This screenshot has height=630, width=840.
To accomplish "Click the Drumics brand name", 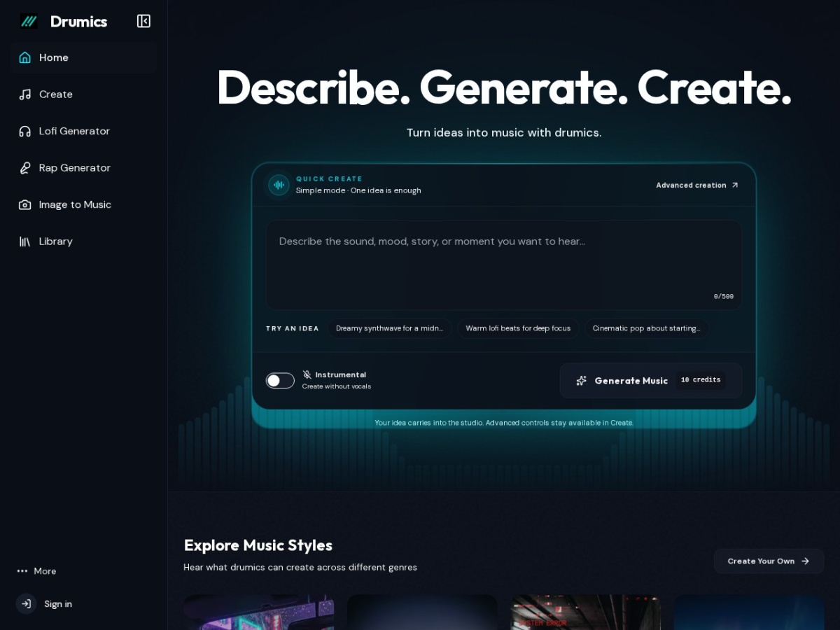I will tap(78, 22).
